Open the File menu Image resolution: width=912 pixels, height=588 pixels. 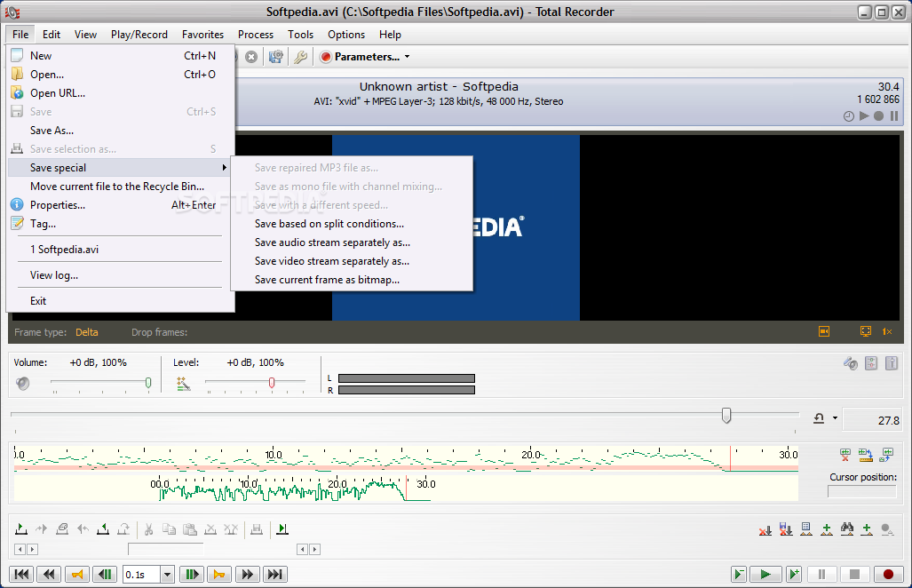point(20,35)
